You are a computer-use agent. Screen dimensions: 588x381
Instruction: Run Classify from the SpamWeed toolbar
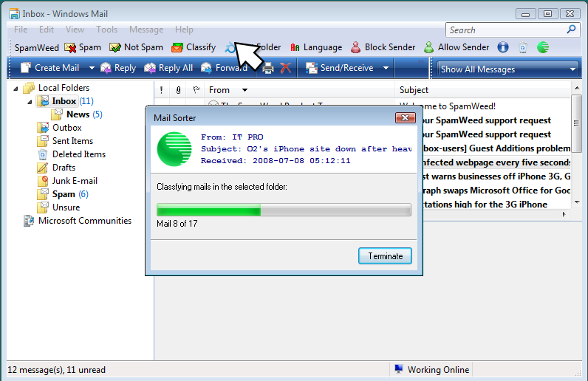194,47
